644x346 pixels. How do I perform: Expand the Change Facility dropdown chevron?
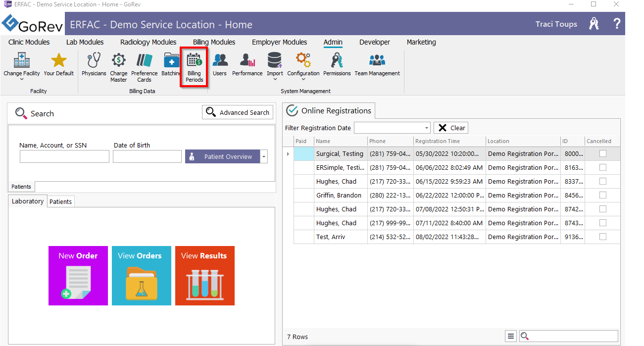(22, 79)
